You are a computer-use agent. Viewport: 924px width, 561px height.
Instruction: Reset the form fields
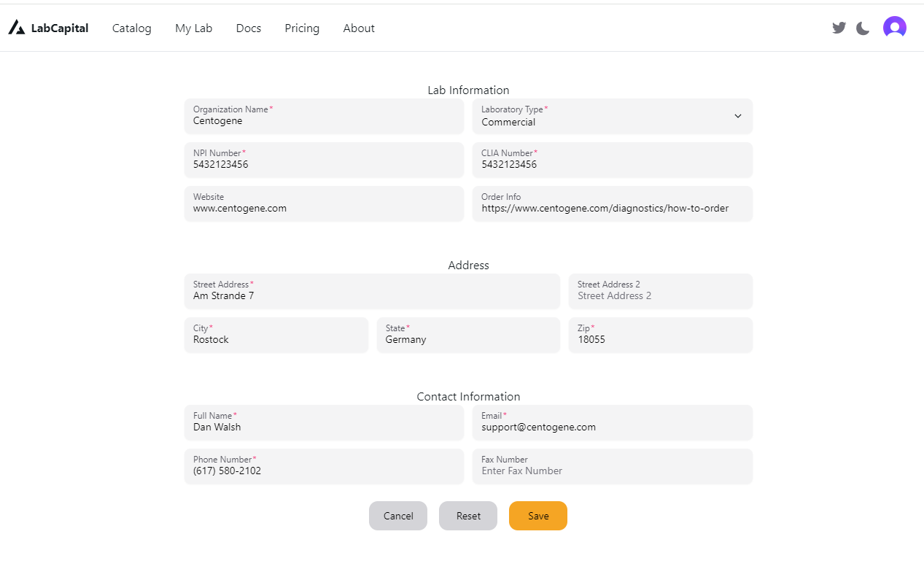point(468,516)
